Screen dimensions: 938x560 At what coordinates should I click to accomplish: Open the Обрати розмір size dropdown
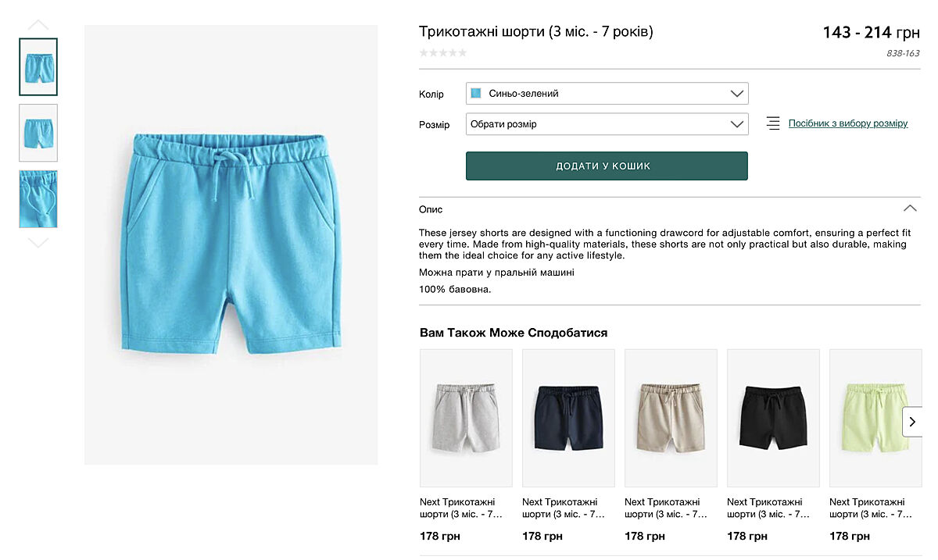coord(607,124)
